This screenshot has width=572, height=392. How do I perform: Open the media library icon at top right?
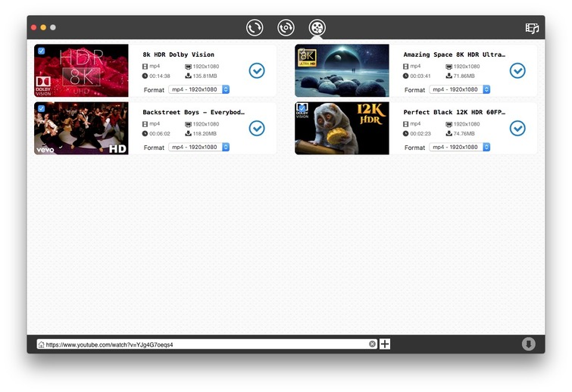(x=532, y=28)
